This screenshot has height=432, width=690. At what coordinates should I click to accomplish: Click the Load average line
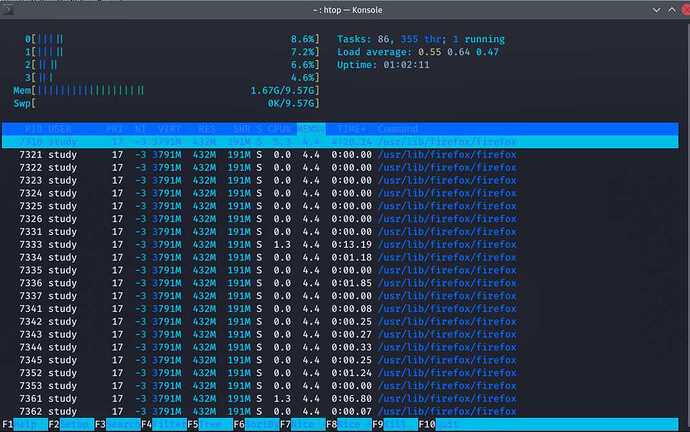pos(418,52)
